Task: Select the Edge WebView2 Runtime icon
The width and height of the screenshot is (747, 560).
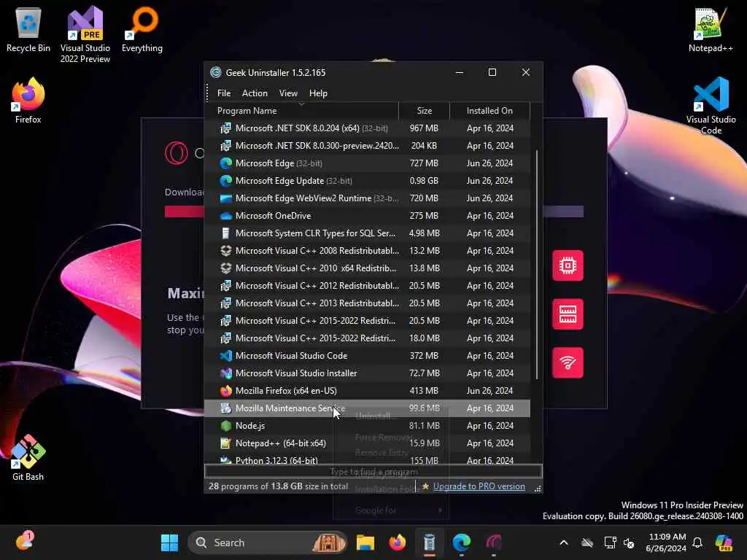Action: tap(226, 198)
